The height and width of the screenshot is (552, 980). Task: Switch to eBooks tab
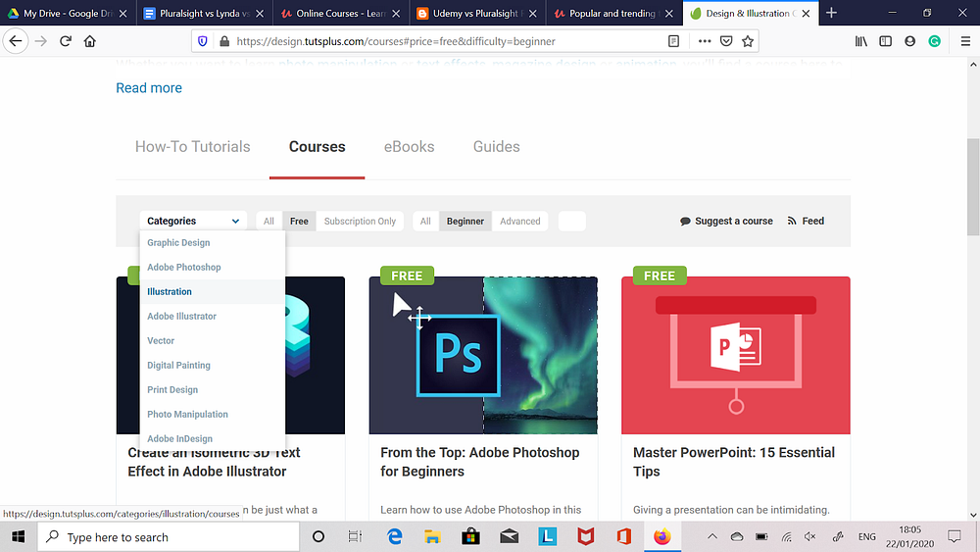tap(410, 146)
